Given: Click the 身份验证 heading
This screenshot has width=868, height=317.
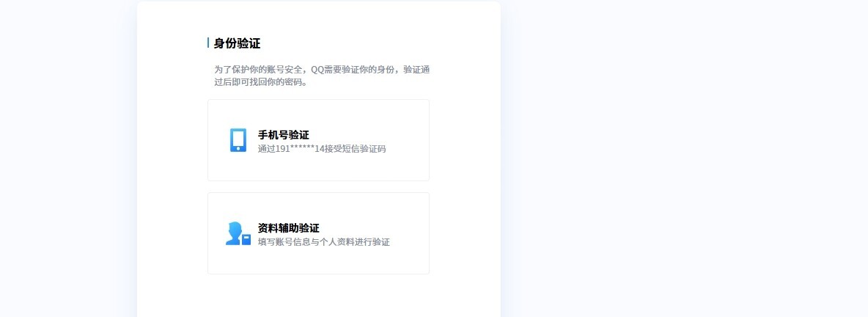Looking at the screenshot, I should (x=237, y=43).
